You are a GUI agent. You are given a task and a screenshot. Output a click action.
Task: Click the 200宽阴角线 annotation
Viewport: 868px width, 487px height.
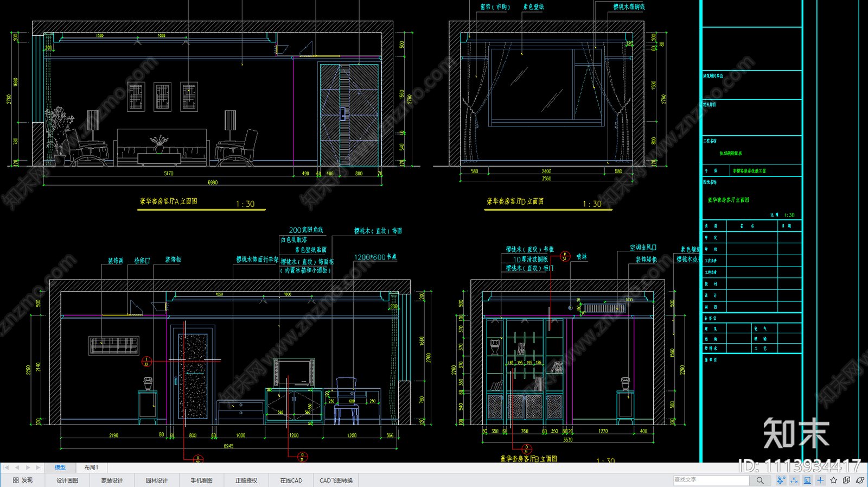306,230
